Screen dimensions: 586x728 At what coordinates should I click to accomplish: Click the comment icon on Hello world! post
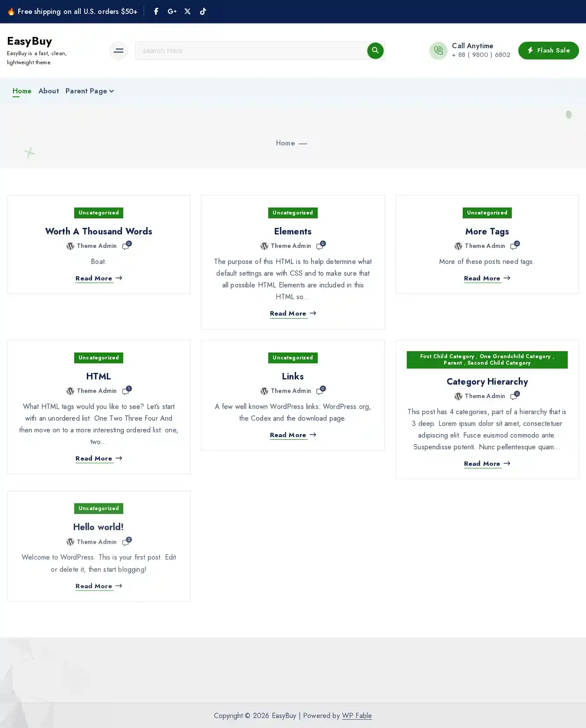[x=126, y=542]
